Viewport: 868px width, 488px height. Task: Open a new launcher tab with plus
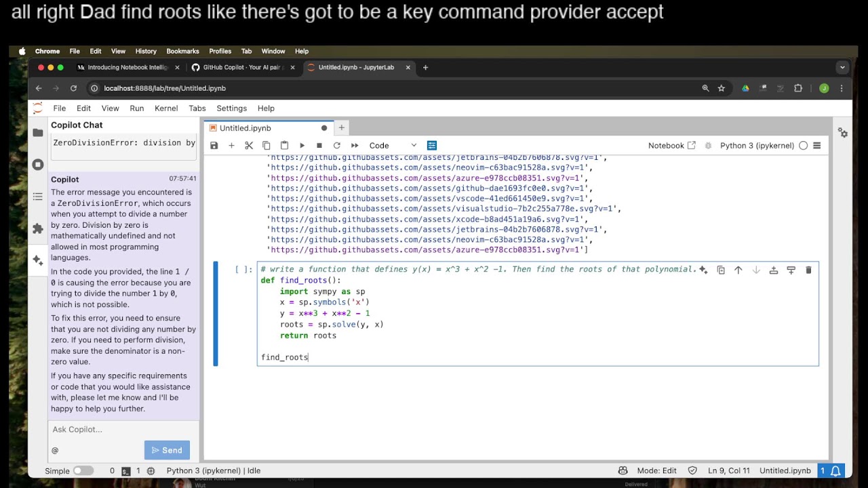tap(342, 128)
